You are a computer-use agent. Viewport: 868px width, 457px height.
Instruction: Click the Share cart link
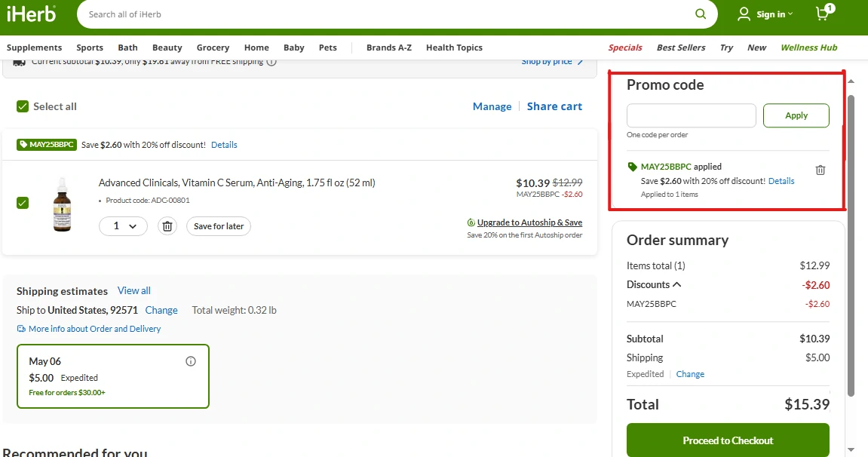(x=555, y=106)
